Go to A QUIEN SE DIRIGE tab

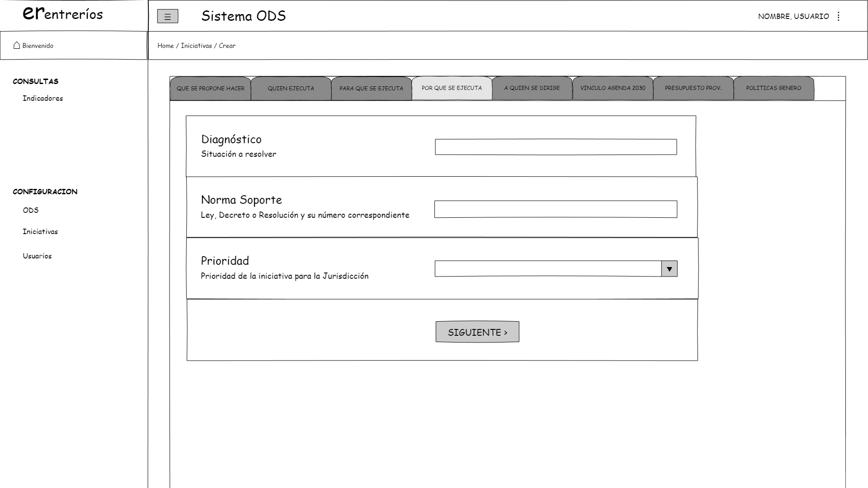pos(532,88)
